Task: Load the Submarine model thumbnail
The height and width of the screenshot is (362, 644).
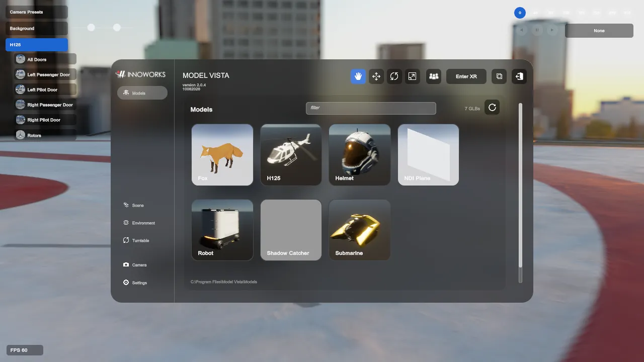Action: [x=360, y=230]
